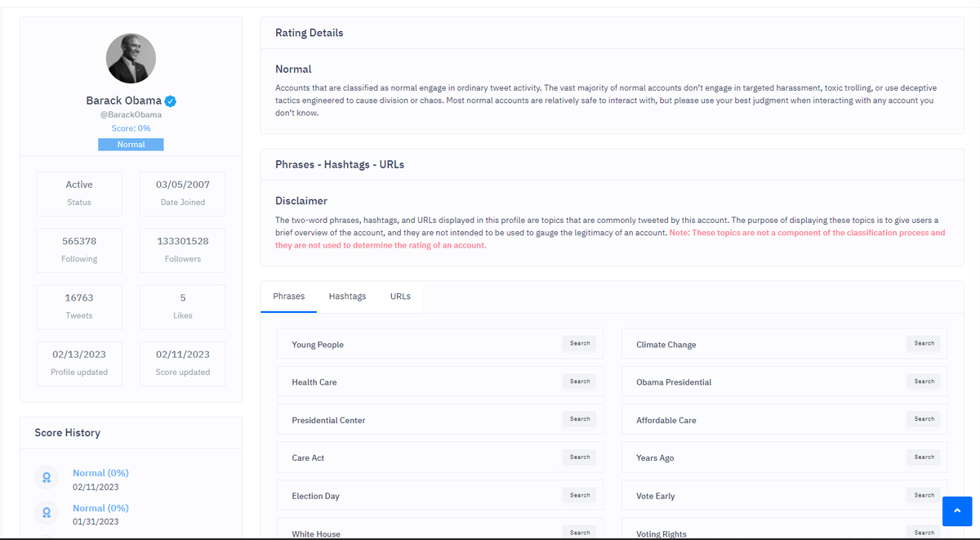The width and height of the screenshot is (980, 540).
Task: Search the phrase Election Day
Action: pyautogui.click(x=580, y=495)
